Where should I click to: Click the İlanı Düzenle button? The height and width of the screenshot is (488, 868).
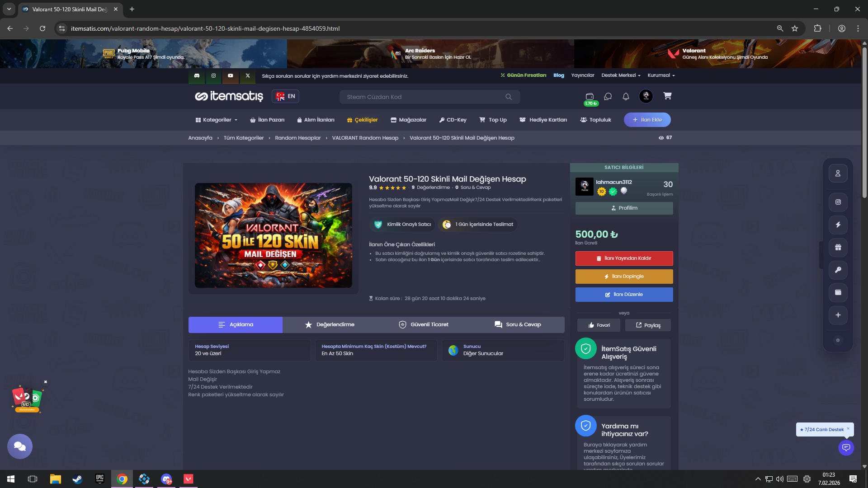pos(624,295)
